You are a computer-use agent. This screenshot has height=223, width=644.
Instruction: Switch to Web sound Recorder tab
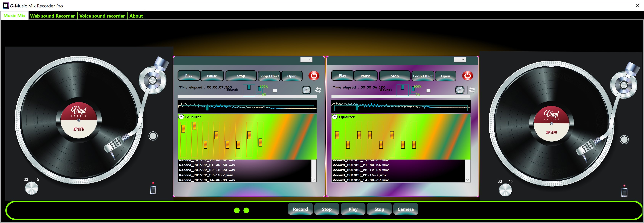pos(52,16)
